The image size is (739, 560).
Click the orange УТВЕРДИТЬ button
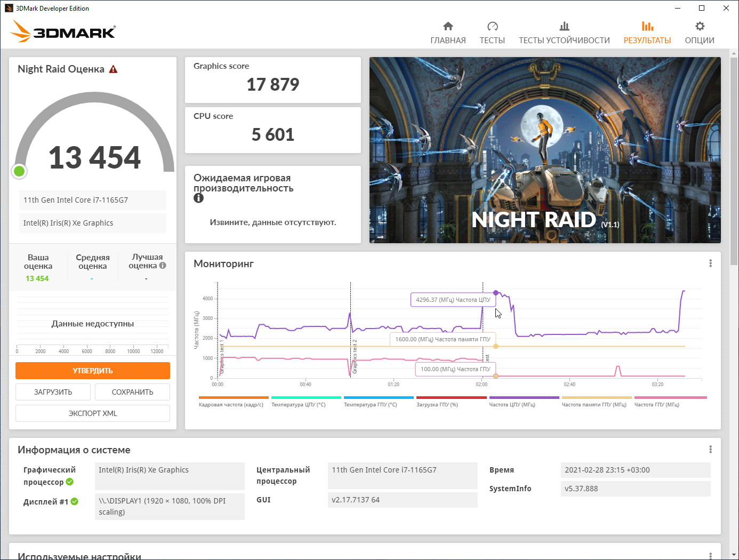point(93,371)
